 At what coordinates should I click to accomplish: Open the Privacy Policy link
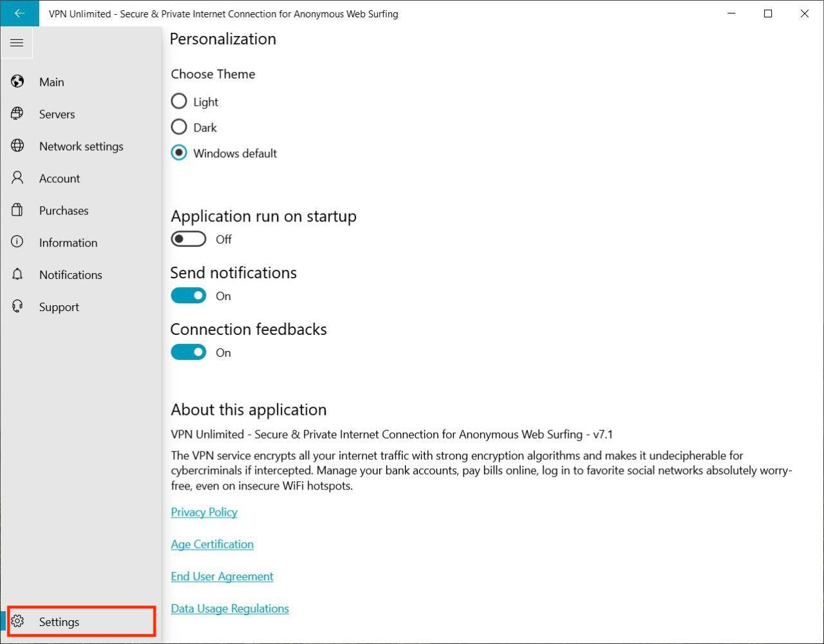click(204, 512)
